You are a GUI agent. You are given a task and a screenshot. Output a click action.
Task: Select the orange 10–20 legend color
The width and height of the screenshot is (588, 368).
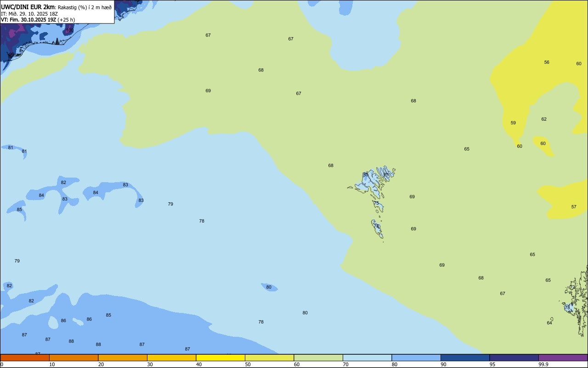(x=73, y=357)
